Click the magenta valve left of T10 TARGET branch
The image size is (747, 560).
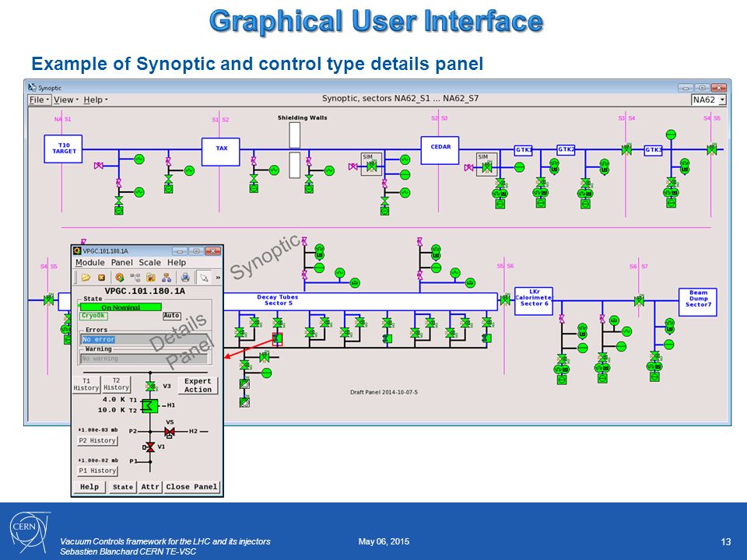(99, 166)
